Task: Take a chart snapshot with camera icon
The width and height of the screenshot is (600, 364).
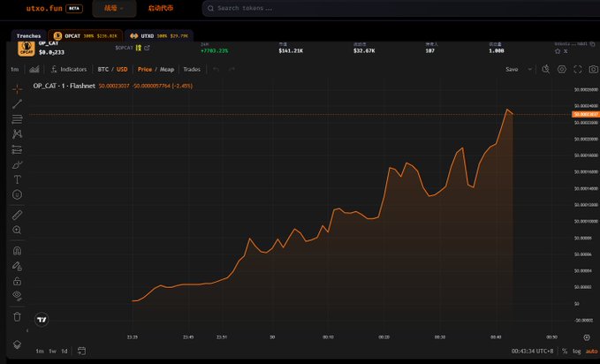Action: point(593,69)
